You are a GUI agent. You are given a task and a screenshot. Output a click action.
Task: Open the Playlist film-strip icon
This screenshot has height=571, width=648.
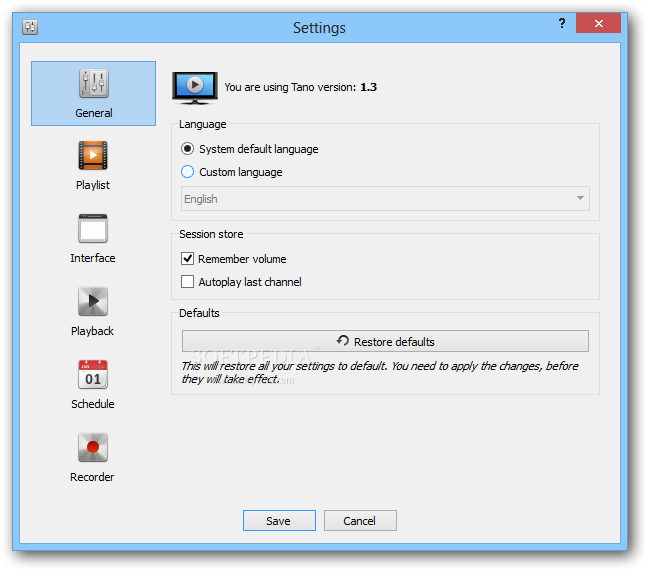point(93,155)
